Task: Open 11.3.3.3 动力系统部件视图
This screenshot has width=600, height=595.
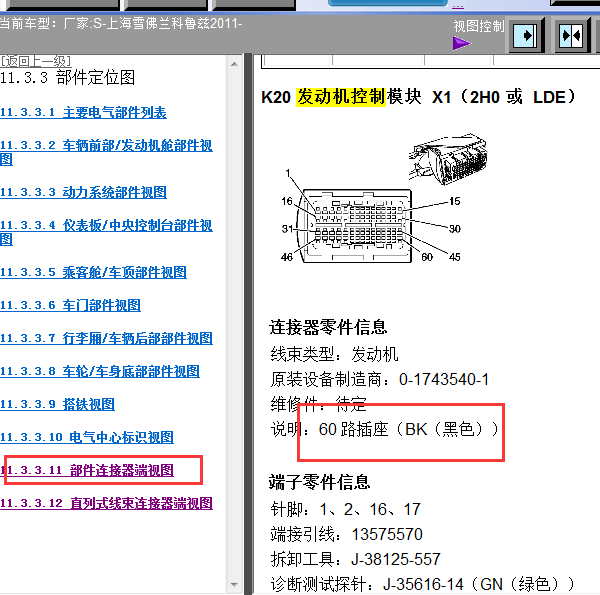Action: pyautogui.click(x=83, y=192)
